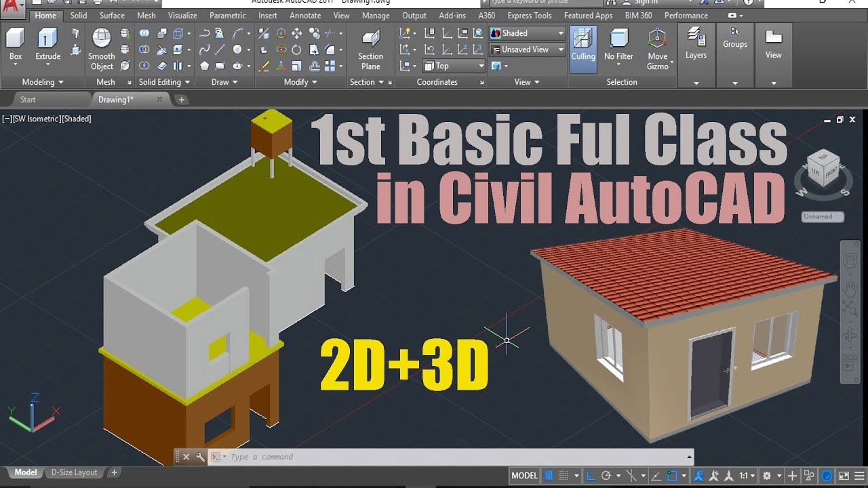
Task: Toggle drawing grid display in status bar
Action: (x=549, y=476)
